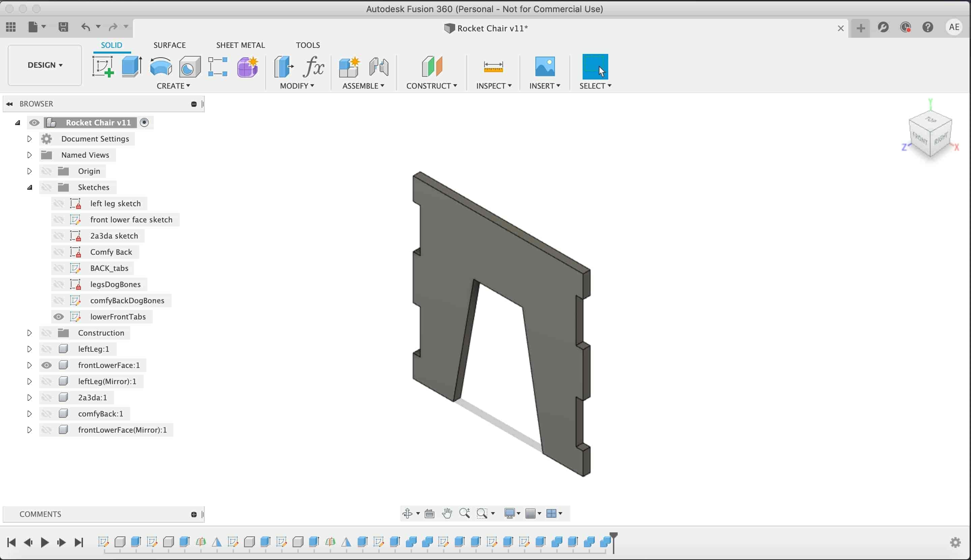Open the Job Status clock icon

pos(905,27)
